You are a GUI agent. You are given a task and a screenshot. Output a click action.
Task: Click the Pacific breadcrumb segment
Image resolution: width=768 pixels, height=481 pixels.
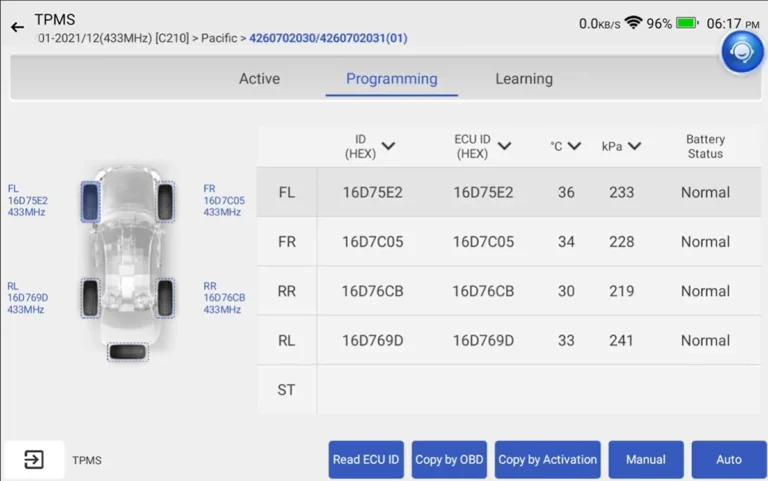(x=219, y=38)
